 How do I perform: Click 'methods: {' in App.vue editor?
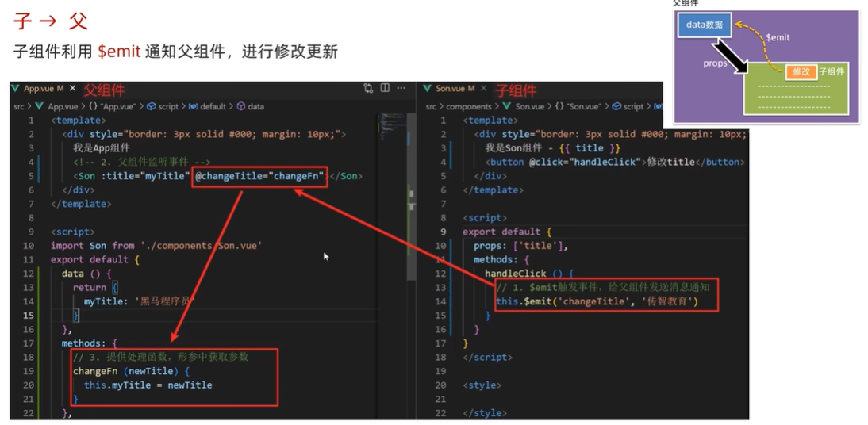(90, 343)
